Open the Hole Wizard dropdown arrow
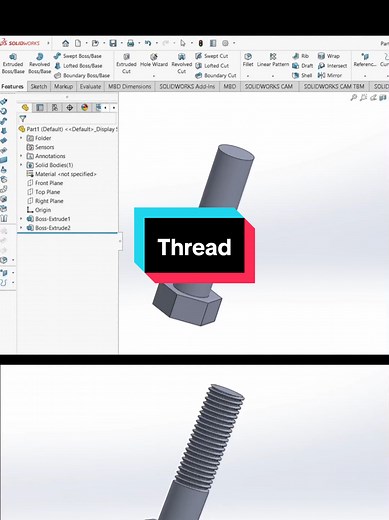This screenshot has height=520, width=389. point(154,76)
